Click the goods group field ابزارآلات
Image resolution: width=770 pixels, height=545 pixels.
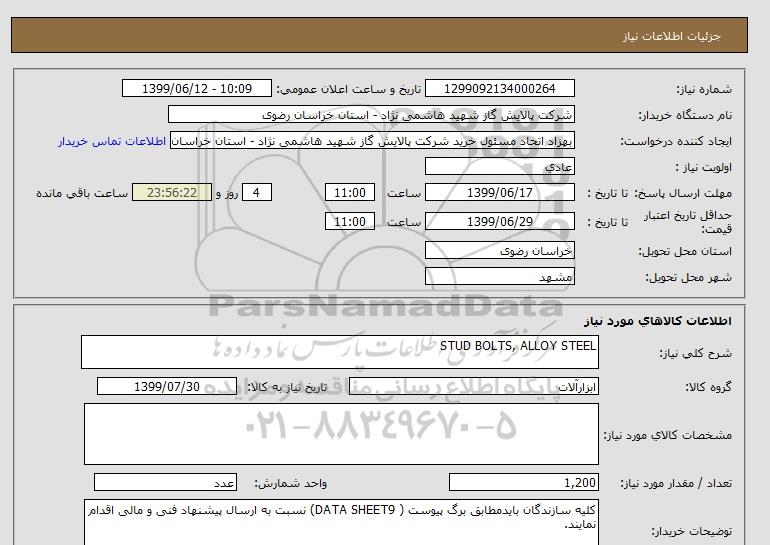(473, 386)
